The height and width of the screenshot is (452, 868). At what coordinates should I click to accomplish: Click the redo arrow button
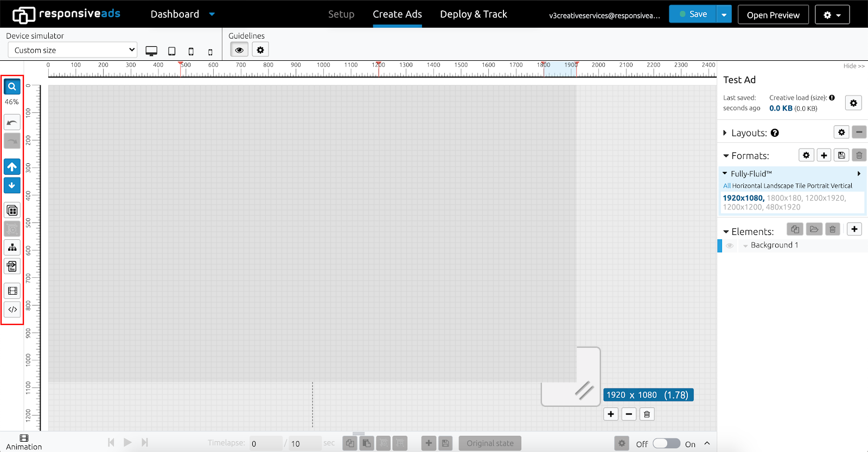click(x=12, y=141)
